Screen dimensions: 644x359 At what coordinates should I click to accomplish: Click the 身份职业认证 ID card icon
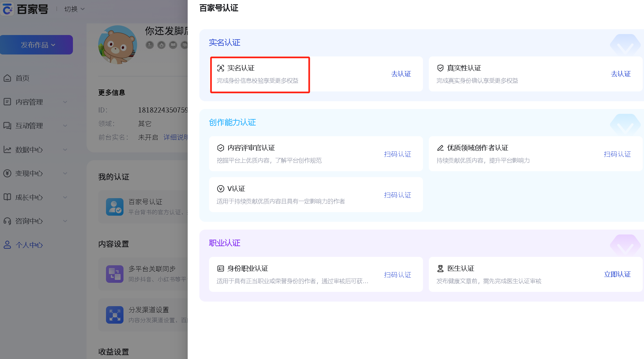221,269
